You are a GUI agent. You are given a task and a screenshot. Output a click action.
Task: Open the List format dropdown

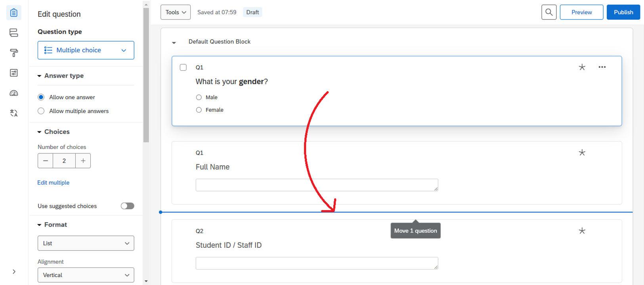point(86,243)
